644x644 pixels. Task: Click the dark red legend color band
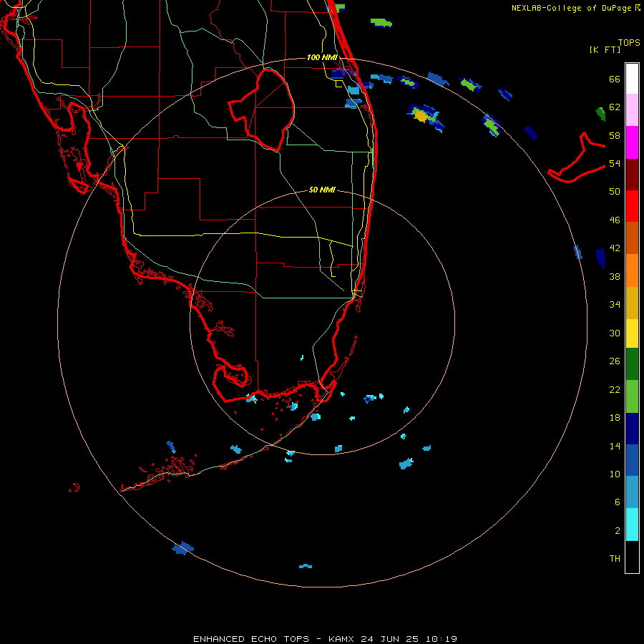coord(632,175)
